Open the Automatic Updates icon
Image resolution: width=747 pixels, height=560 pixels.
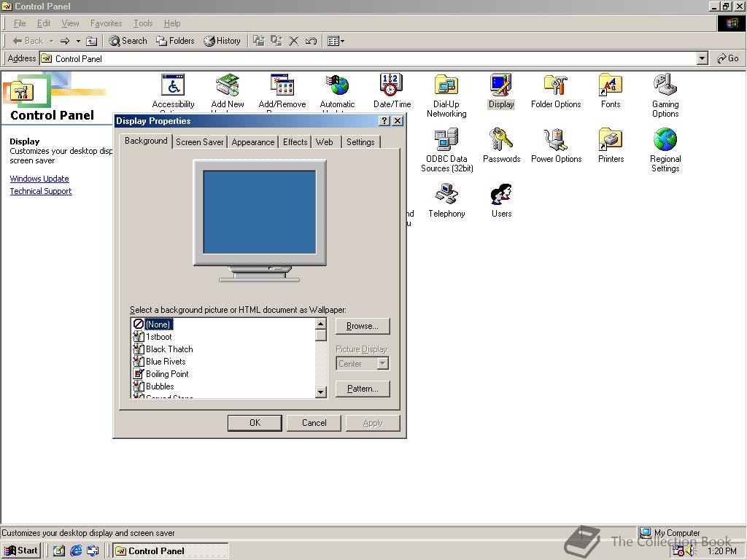[337, 86]
